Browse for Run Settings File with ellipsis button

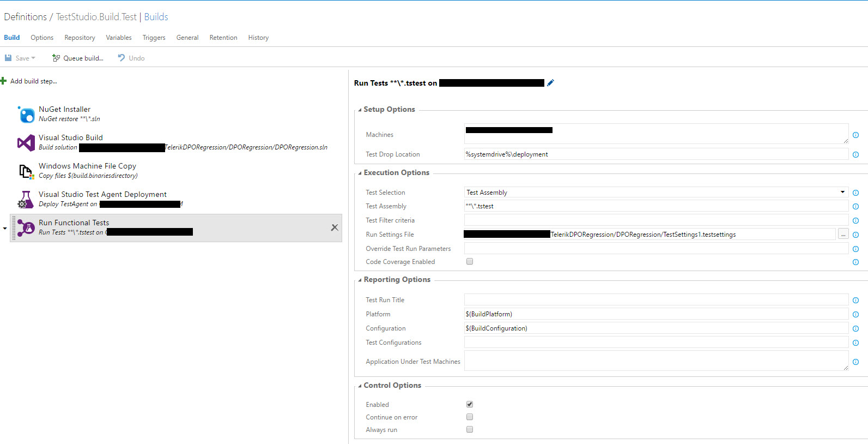[x=843, y=235]
